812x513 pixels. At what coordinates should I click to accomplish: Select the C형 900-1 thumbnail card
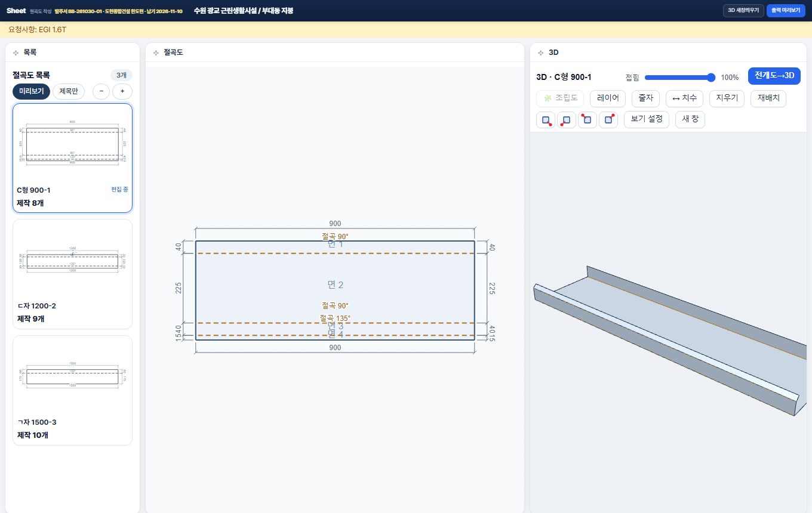click(72, 158)
